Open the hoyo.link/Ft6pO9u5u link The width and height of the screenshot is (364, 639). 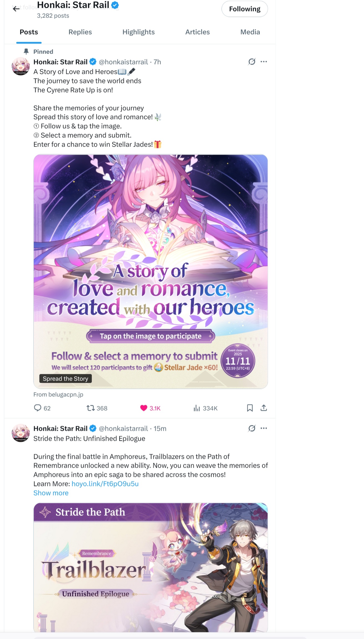tap(105, 484)
